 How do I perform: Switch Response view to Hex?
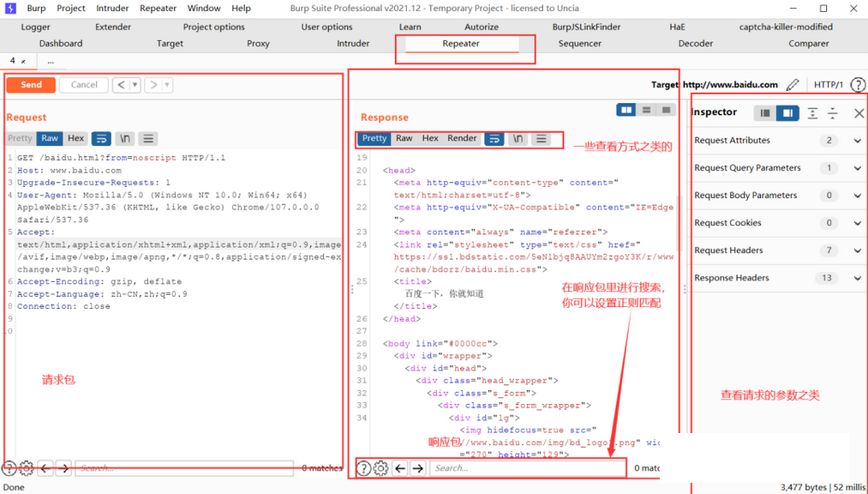pyautogui.click(x=430, y=138)
